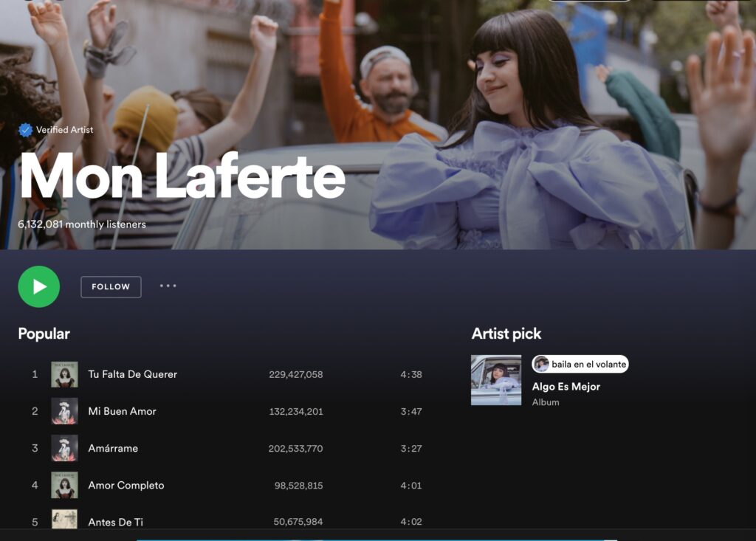The image size is (756, 541).
Task: Click the Mon Laferte artist name title
Action: pos(182,176)
